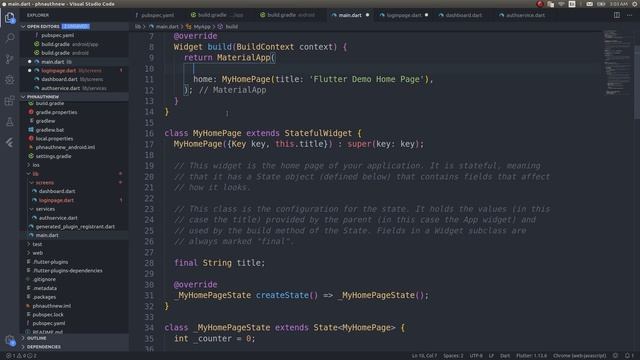
Task: Click unsaved dot on loginpage.dart tab
Action: point(426,15)
